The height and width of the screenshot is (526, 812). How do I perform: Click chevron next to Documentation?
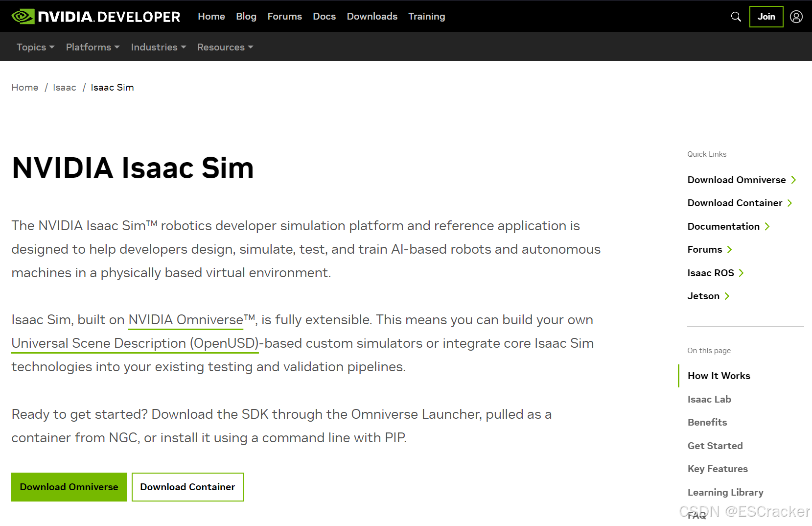(x=767, y=226)
